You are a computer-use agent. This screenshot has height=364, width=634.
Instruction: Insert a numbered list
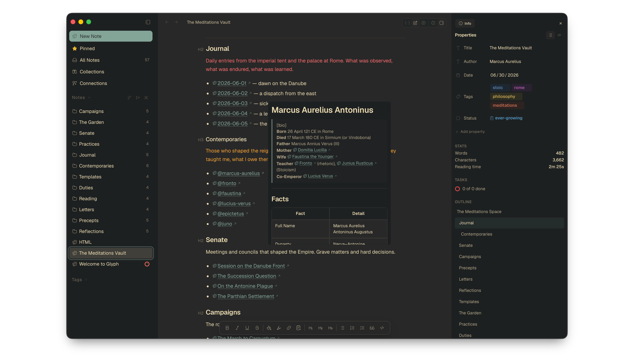point(352,328)
